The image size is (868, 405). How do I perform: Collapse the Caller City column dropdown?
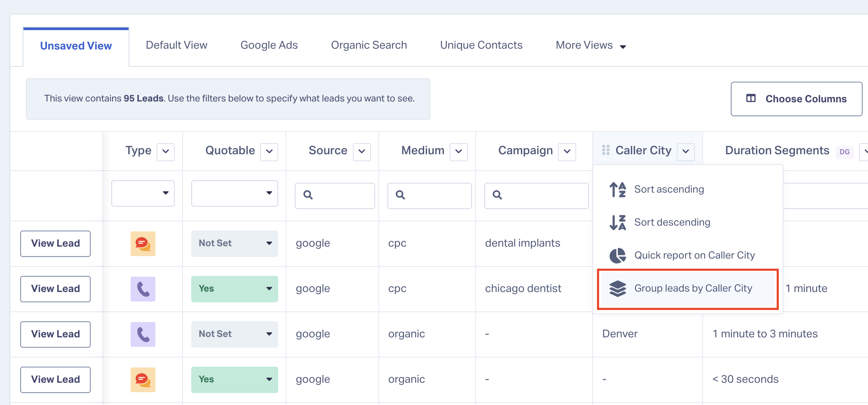pyautogui.click(x=686, y=151)
